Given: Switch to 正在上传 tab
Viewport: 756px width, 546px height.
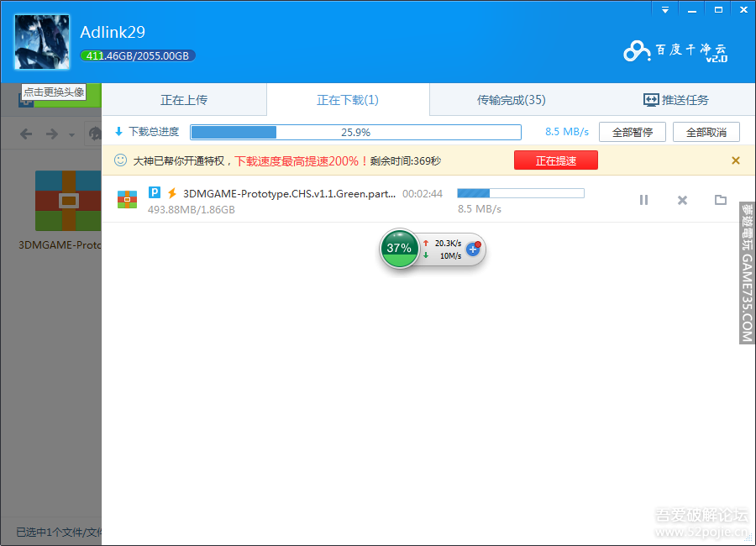Looking at the screenshot, I should tap(184, 100).
